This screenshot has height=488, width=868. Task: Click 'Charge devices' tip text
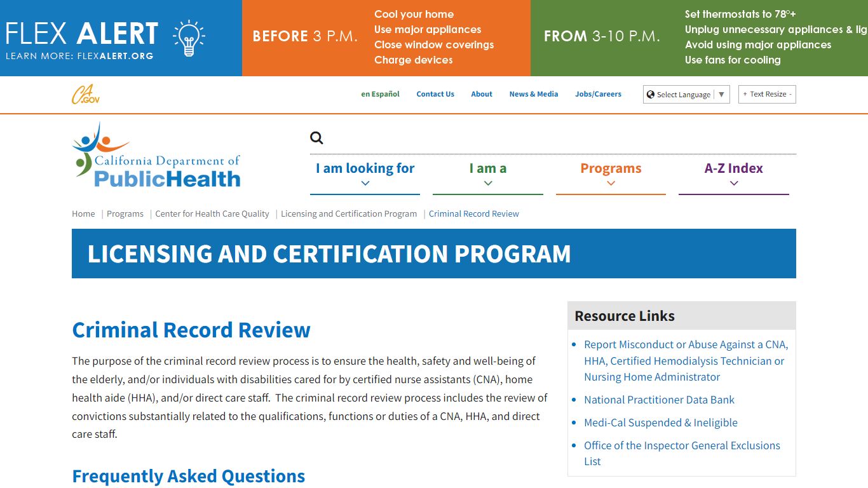click(414, 60)
